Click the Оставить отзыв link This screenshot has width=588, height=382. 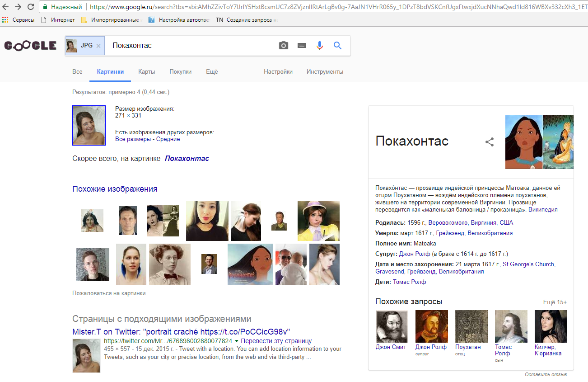click(x=546, y=375)
